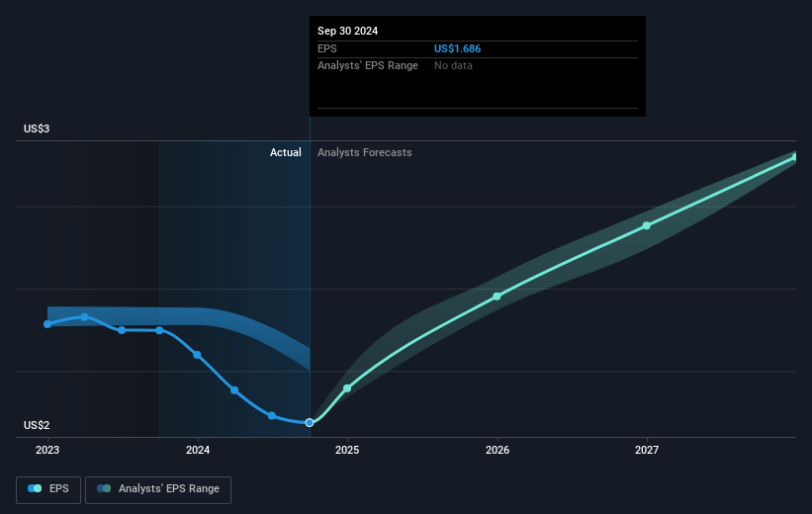Screen dimensions: 812x514
Task: Click the forecast data point at 2026
Action: (496, 297)
